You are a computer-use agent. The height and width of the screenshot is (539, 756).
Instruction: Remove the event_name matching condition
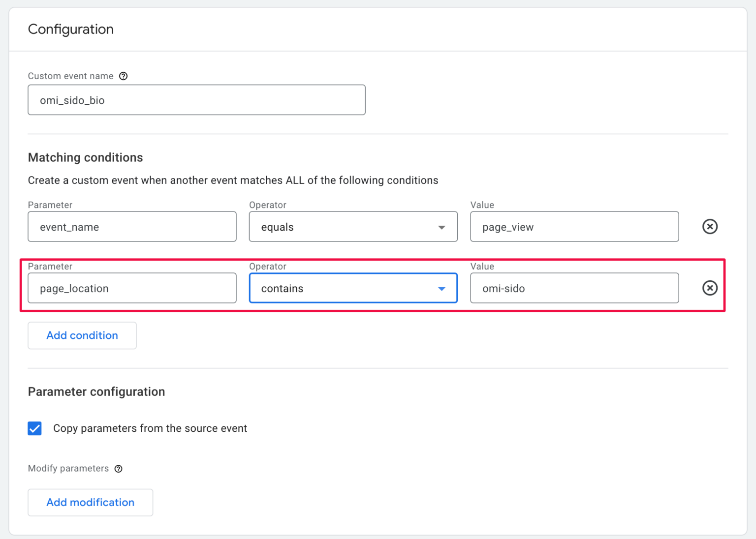pyautogui.click(x=710, y=227)
